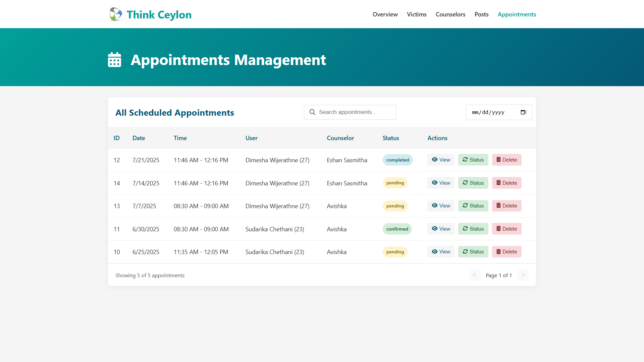View appointment 11 details
644x362 pixels.
(x=441, y=229)
